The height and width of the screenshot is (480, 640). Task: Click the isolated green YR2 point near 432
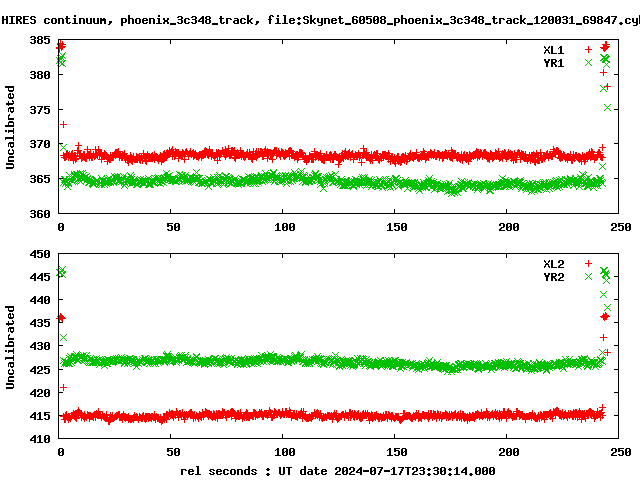tap(63, 338)
